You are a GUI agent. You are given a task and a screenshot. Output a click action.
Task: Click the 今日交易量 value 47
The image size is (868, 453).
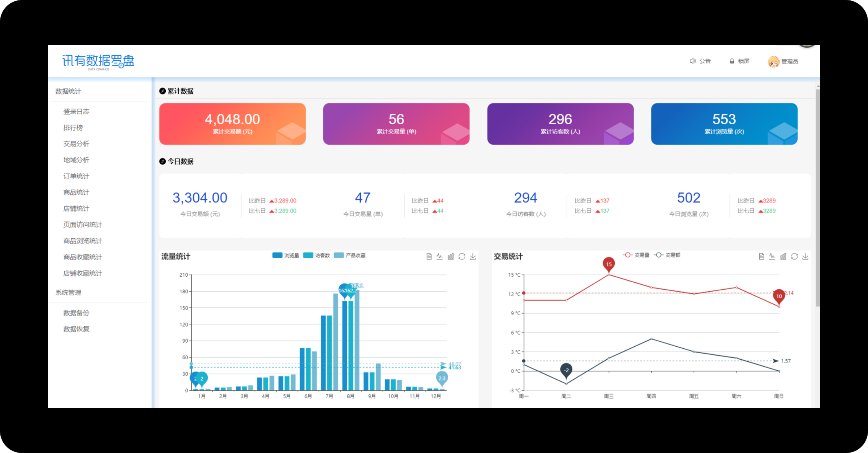point(363,198)
